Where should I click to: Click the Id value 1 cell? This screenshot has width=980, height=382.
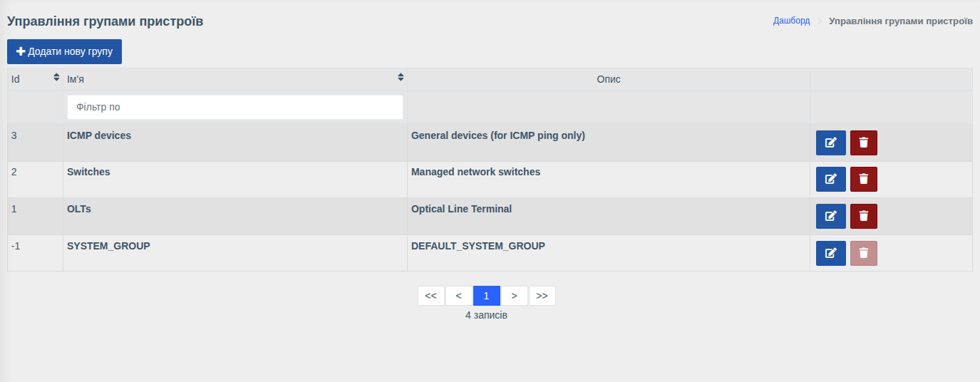pyautogui.click(x=35, y=217)
